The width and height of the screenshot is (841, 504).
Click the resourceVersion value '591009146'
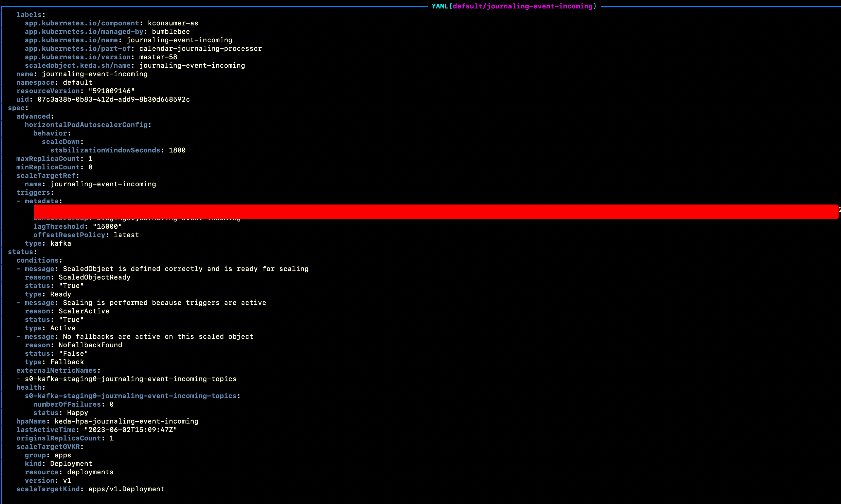tap(111, 91)
